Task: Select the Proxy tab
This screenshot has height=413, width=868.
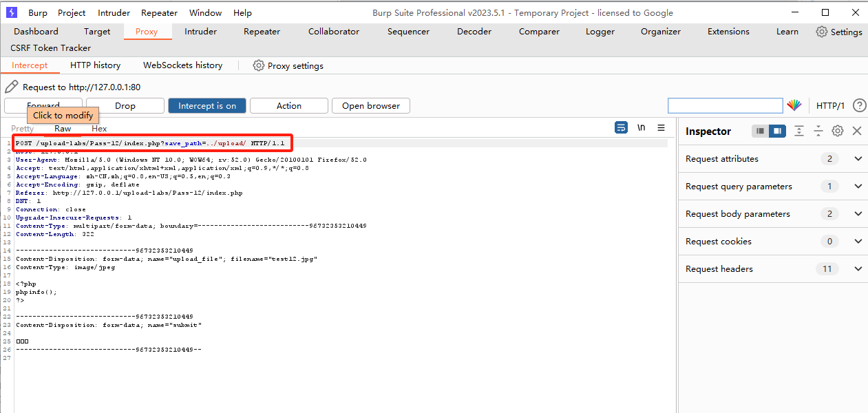Action: point(147,32)
